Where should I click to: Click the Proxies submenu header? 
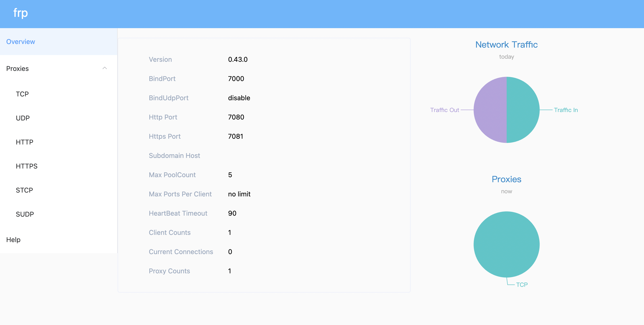18,69
